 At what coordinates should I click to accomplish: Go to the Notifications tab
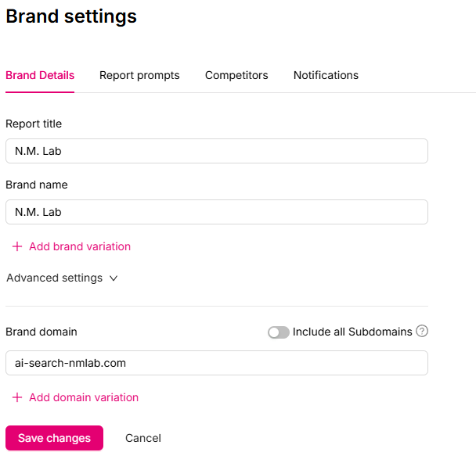pyautogui.click(x=326, y=75)
